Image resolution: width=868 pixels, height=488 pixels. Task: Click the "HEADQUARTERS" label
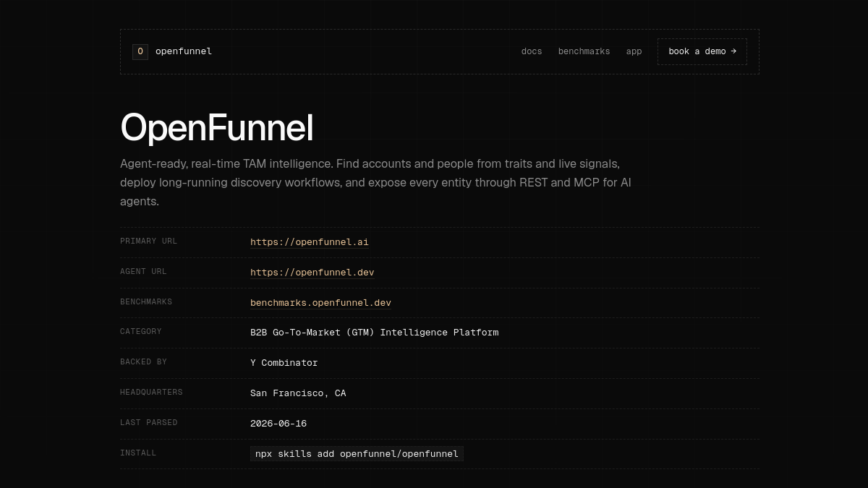(x=151, y=393)
